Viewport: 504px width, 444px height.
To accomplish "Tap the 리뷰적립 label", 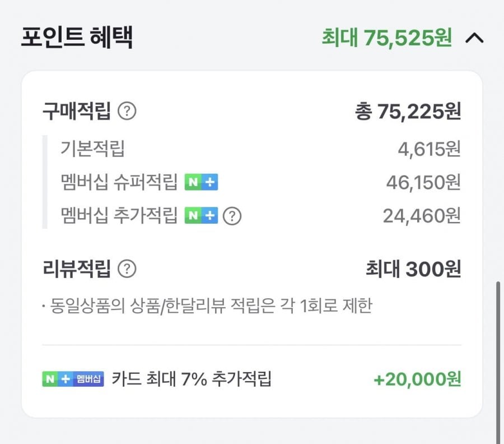I will (77, 269).
